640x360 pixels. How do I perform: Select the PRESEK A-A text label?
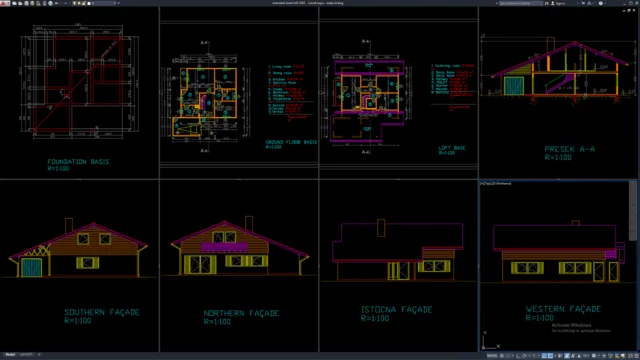click(569, 149)
